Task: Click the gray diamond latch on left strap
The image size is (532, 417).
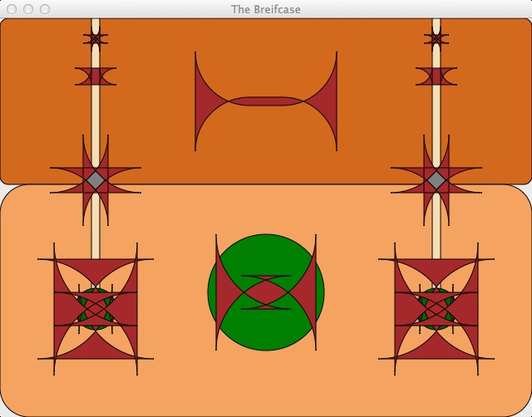Action: (x=96, y=179)
